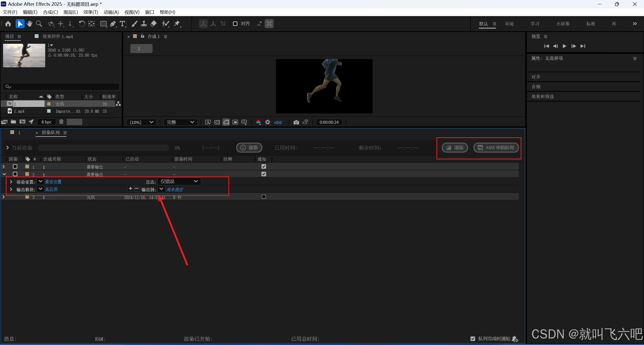Screen dimensions: 644x345
Task: Toggle queue completion notification checkbox
Action: point(473,338)
